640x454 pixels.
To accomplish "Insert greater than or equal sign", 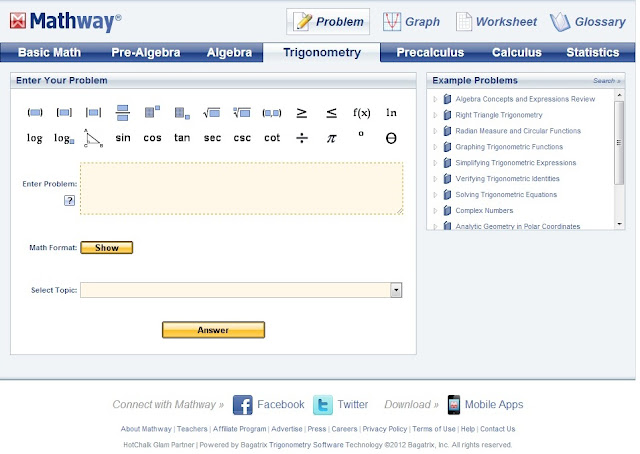I will [x=302, y=113].
